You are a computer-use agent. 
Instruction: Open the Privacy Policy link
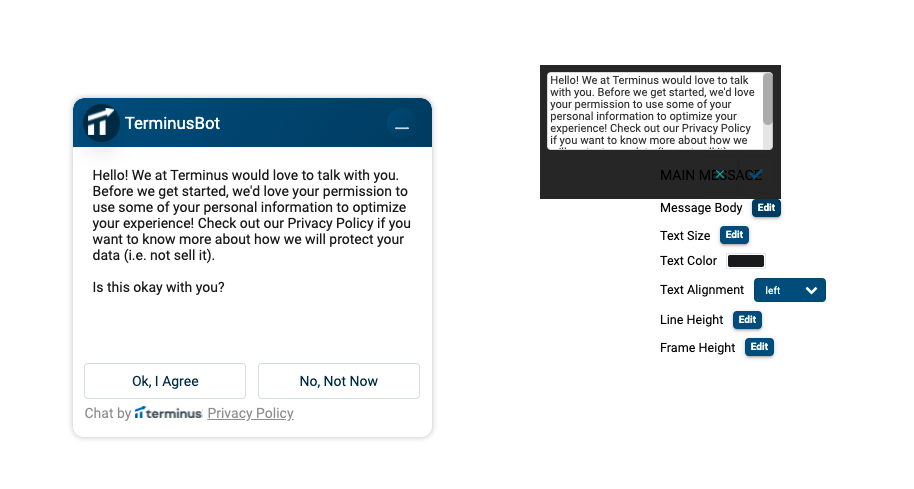coord(251,413)
